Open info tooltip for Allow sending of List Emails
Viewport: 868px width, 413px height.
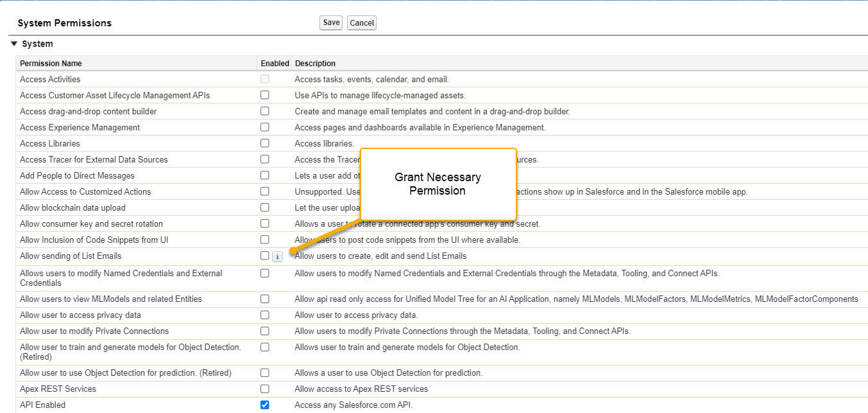tap(277, 256)
